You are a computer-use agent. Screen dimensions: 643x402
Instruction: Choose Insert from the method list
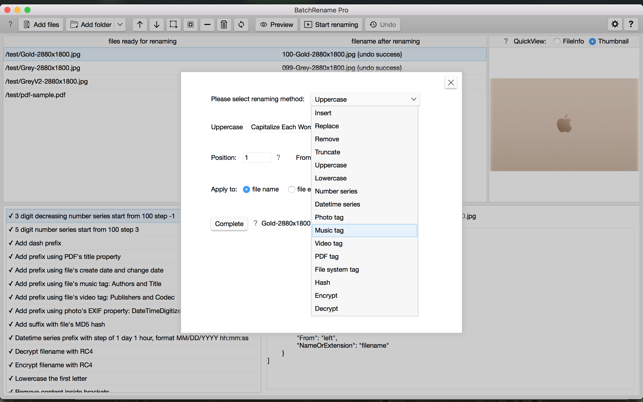[x=365, y=113]
